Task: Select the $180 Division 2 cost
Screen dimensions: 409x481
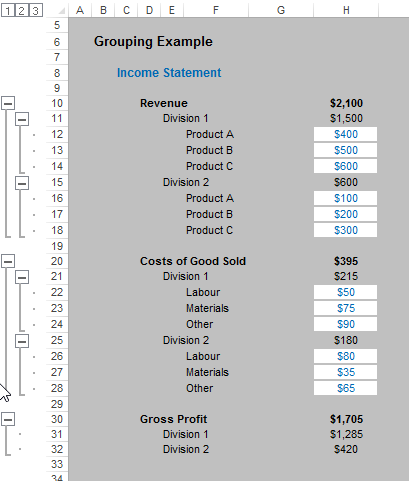Action: coord(346,340)
